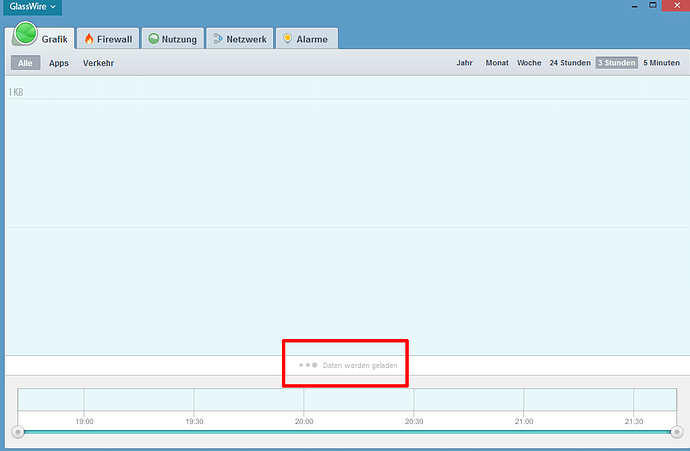This screenshot has height=451, width=690.
Task: Click the Firewall flame icon
Action: tap(89, 39)
